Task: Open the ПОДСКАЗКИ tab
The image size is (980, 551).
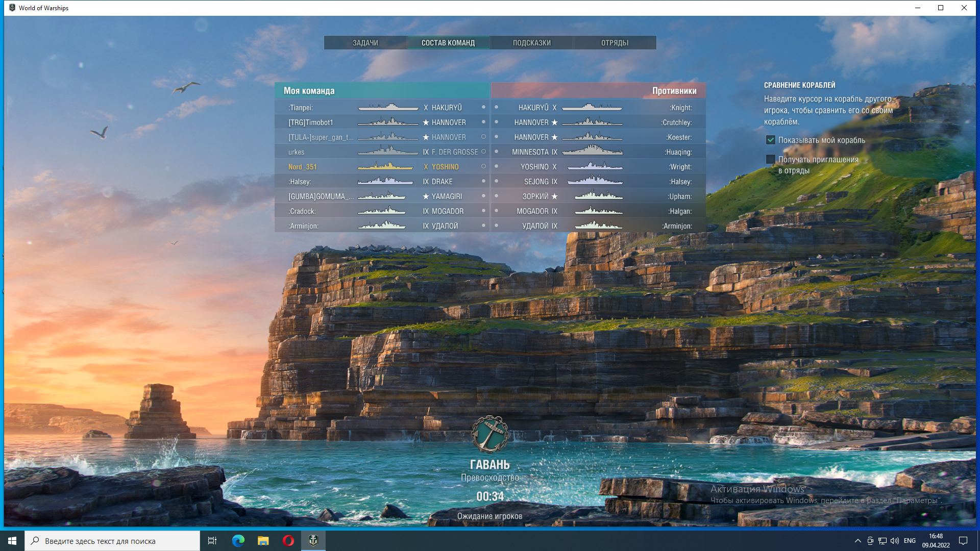Action: [x=531, y=43]
